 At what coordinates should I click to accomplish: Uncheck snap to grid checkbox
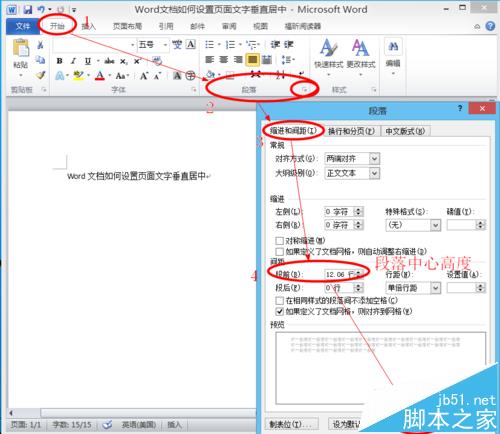coord(279,312)
